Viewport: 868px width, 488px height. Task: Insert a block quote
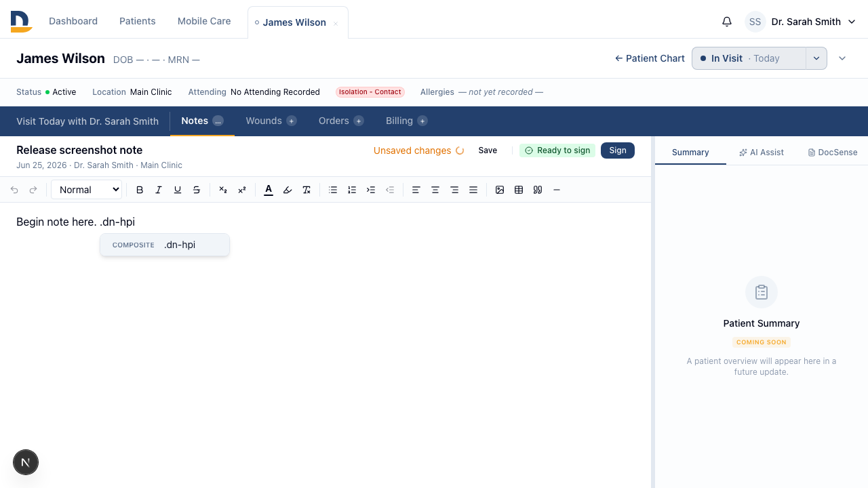coord(538,190)
